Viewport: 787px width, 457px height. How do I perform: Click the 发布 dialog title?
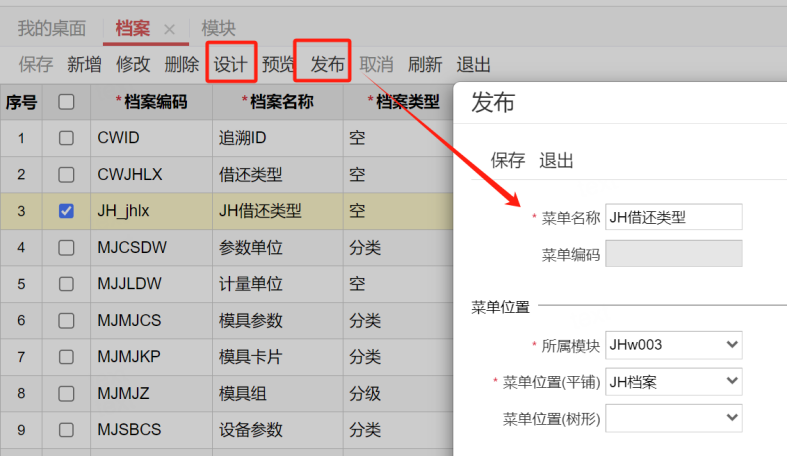pyautogui.click(x=493, y=102)
